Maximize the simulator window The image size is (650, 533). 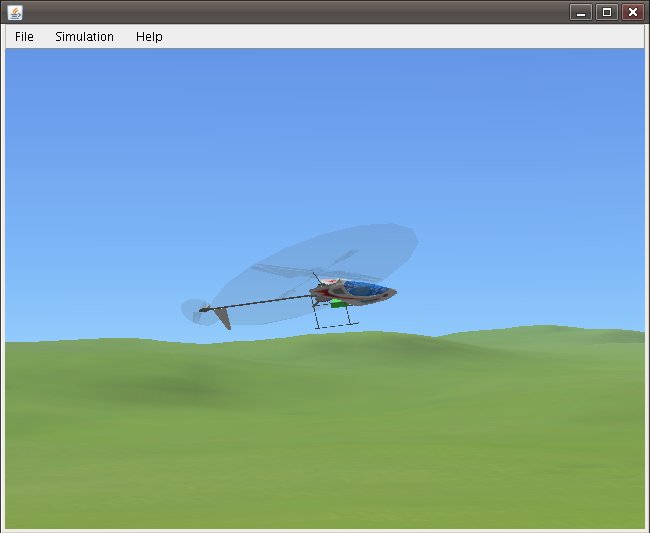[x=606, y=12]
